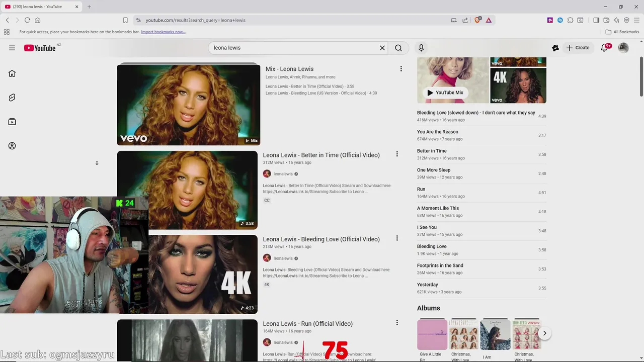Play Bleeding Love (slowed down) song

pyautogui.click(x=481, y=116)
